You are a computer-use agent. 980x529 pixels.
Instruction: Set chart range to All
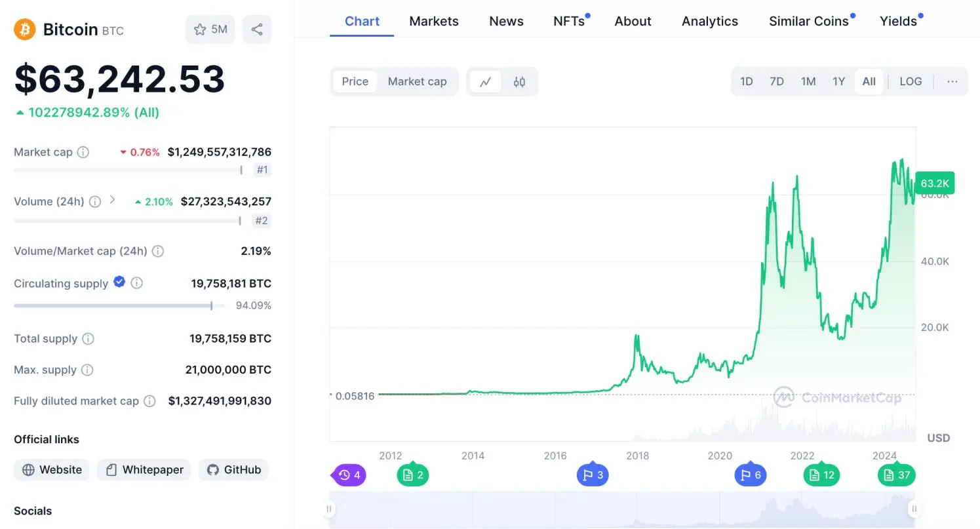point(869,82)
